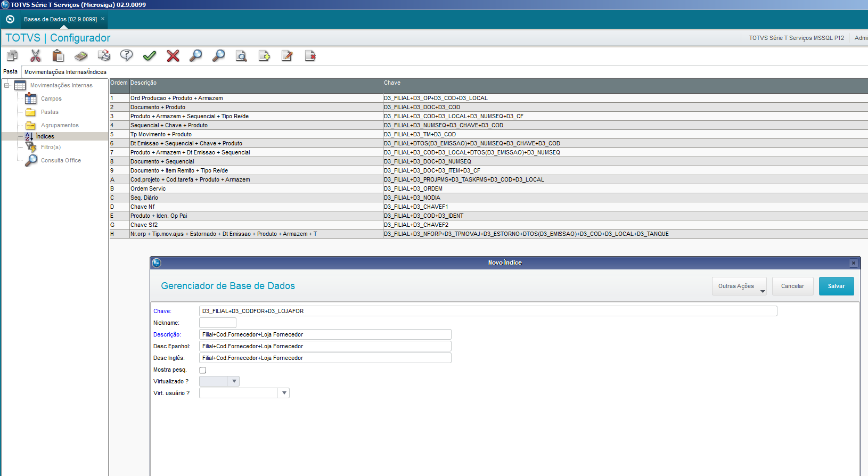Select row 'Documento + Sequencial'

pyautogui.click(x=489, y=161)
